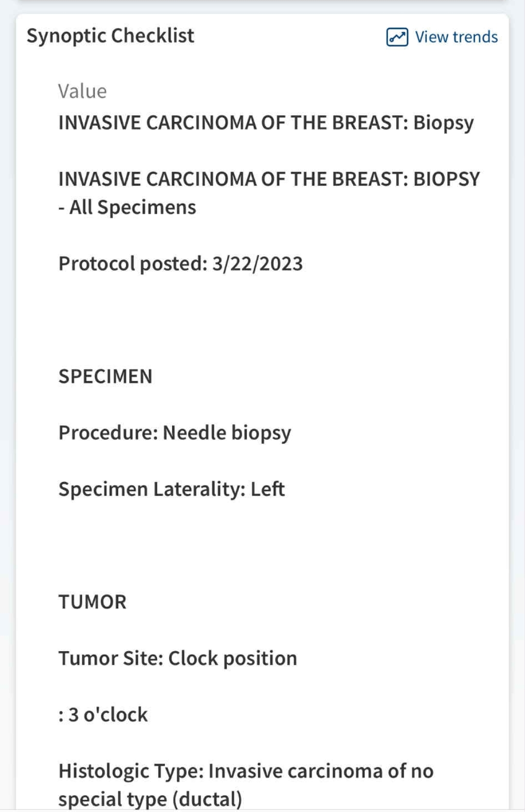Click the "special type (ductal)" text

pyautogui.click(x=150, y=799)
